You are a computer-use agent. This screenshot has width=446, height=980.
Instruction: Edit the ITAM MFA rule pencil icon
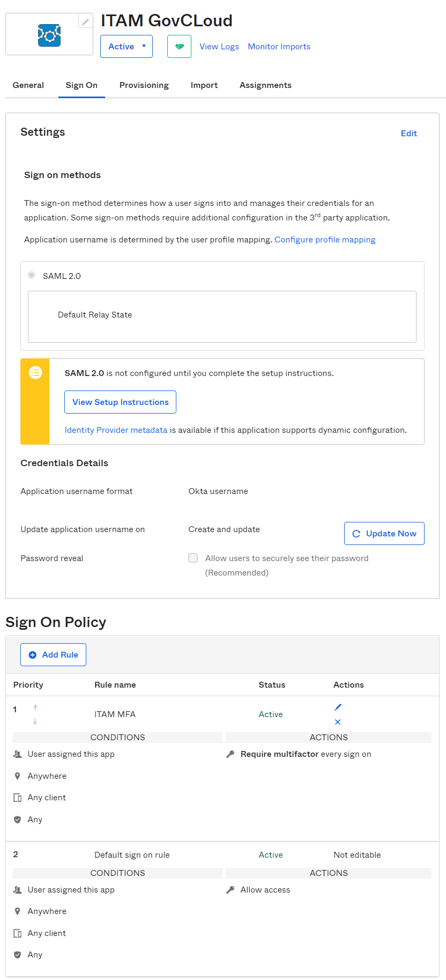(x=338, y=707)
